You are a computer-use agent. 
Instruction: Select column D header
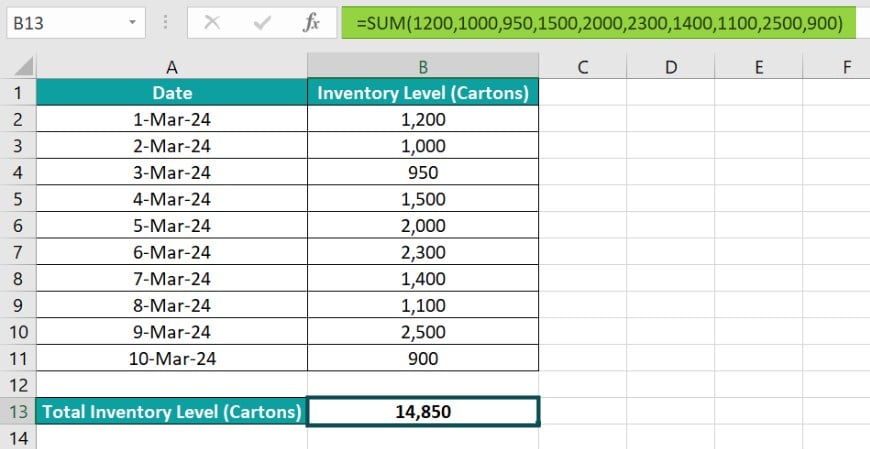671,67
